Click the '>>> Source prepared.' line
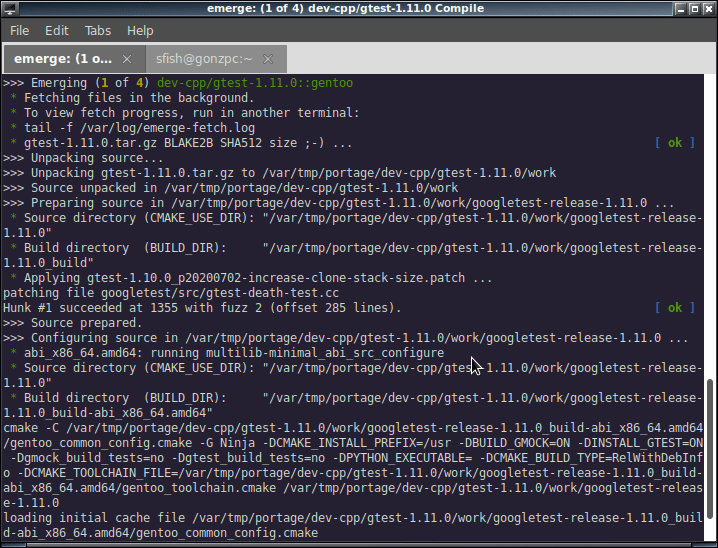This screenshot has width=718, height=548. [72, 323]
